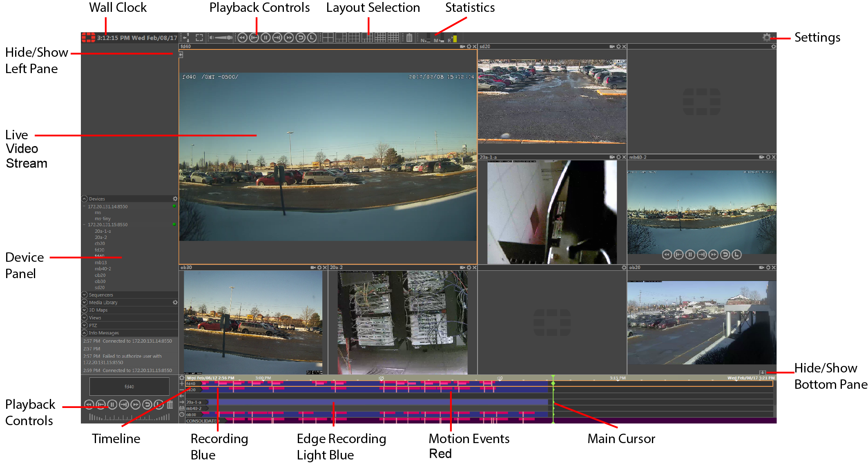Close the sd20 video pane
Image resolution: width=868 pixels, height=468 pixels.
coord(624,47)
